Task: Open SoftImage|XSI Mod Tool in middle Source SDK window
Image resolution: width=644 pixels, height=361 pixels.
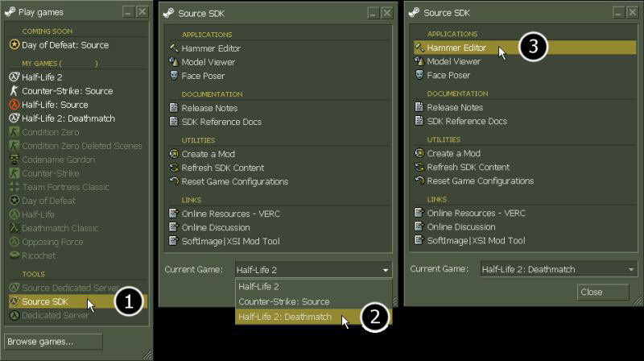Action: pos(230,242)
